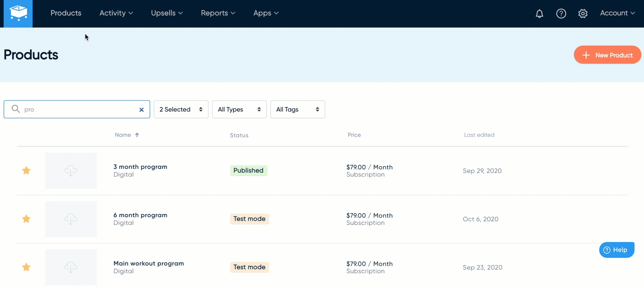644x289 pixels.
Task: Open the All Types dropdown
Action: click(x=239, y=109)
